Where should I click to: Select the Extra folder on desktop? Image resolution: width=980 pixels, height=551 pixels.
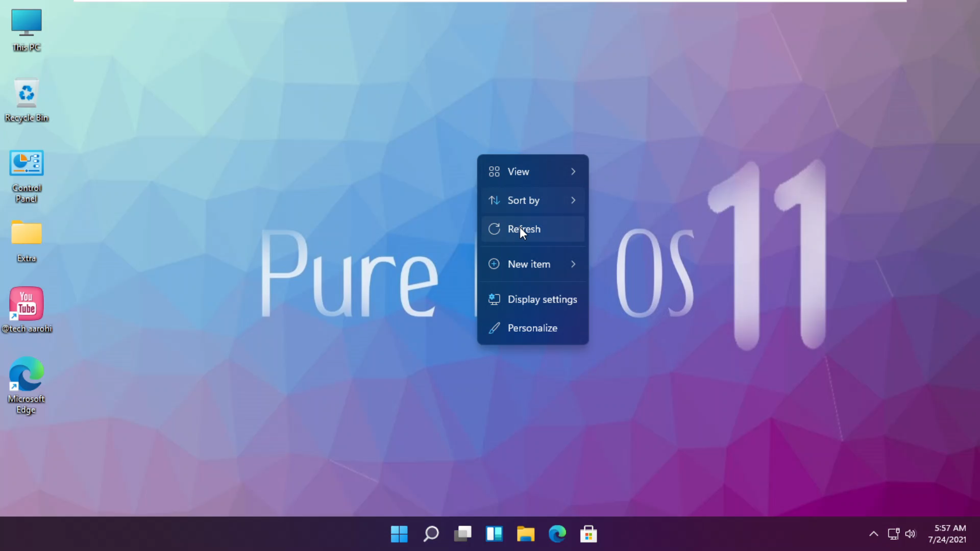point(27,241)
